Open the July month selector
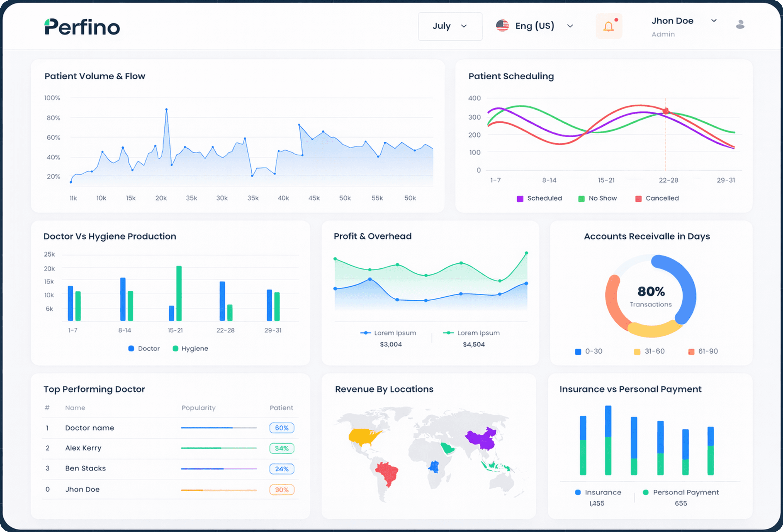 click(x=450, y=26)
